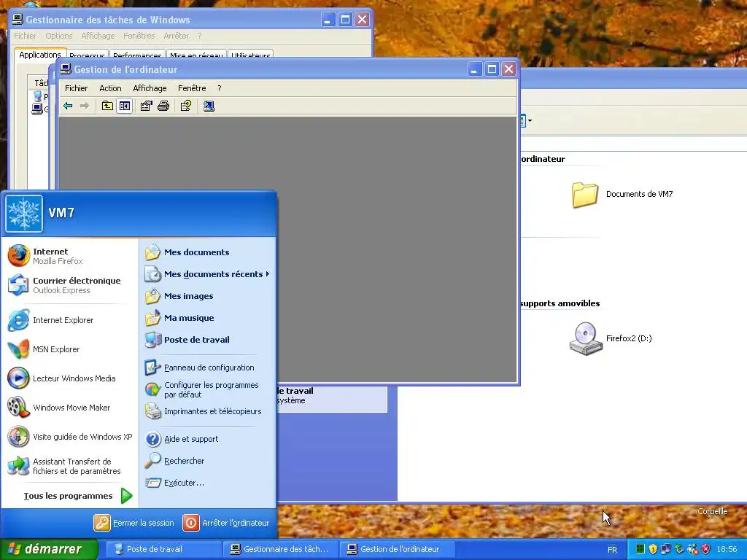Open views dropdown arrow in Poste de travail toolbar
The height and width of the screenshot is (560, 747).
(x=530, y=120)
